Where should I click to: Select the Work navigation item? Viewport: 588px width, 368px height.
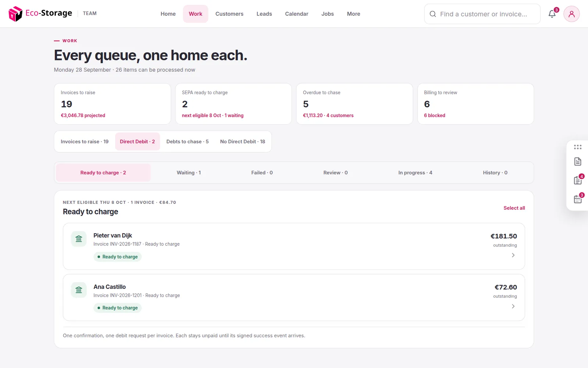(196, 14)
